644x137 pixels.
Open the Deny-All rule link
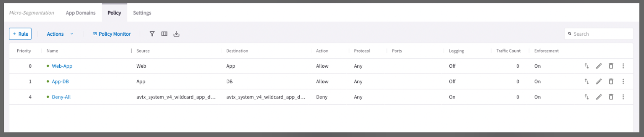[61, 97]
